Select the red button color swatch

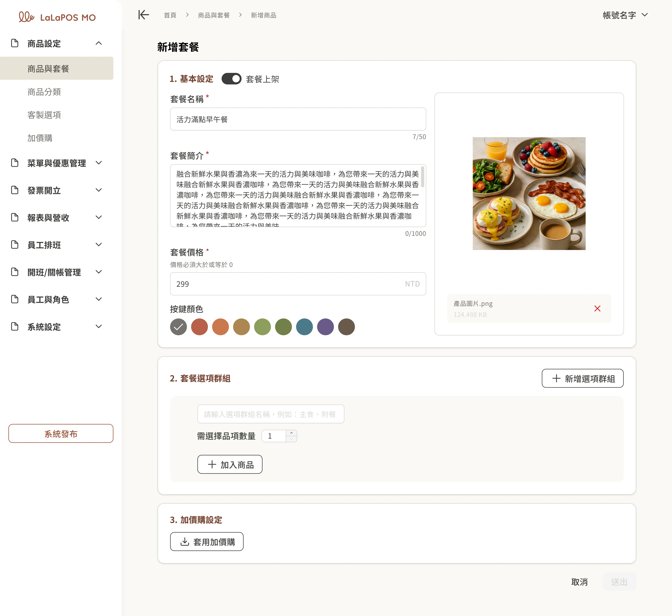199,327
